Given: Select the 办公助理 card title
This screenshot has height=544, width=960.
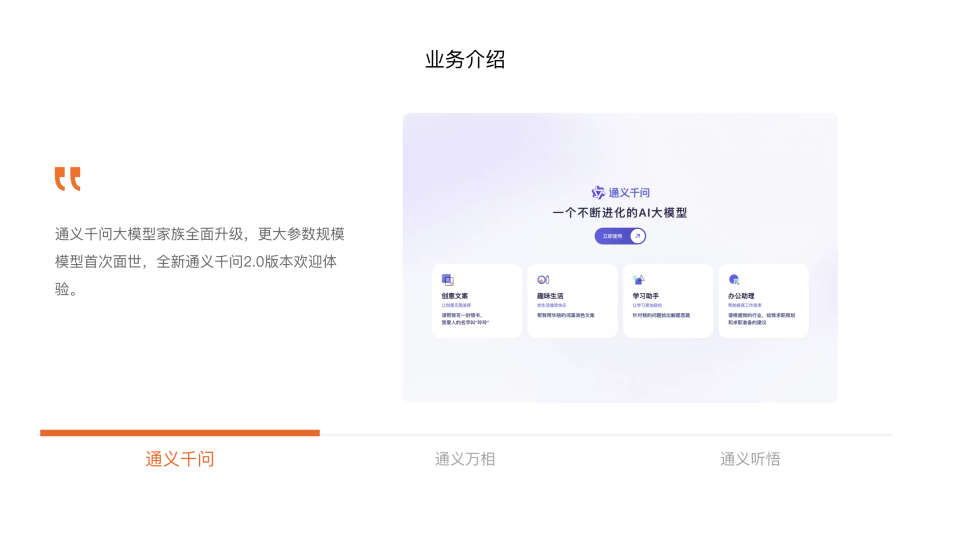Looking at the screenshot, I should 741,296.
